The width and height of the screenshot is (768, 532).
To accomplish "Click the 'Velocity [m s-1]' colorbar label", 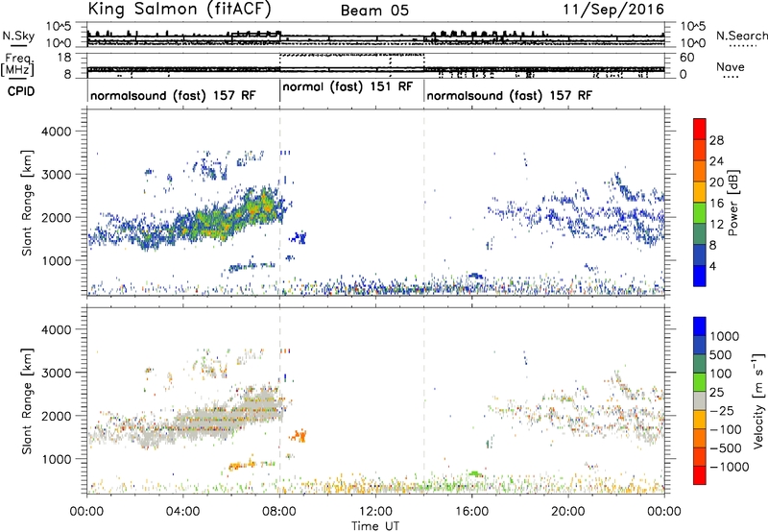I will tap(758, 400).
